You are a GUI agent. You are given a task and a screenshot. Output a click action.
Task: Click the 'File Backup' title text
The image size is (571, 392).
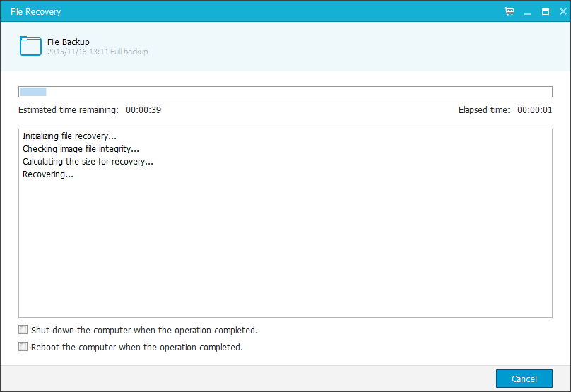click(x=68, y=42)
